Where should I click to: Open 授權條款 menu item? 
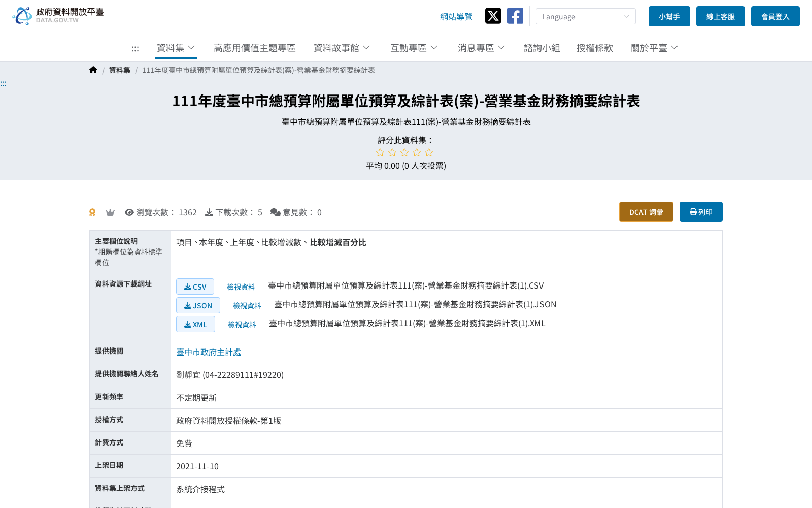[595, 48]
